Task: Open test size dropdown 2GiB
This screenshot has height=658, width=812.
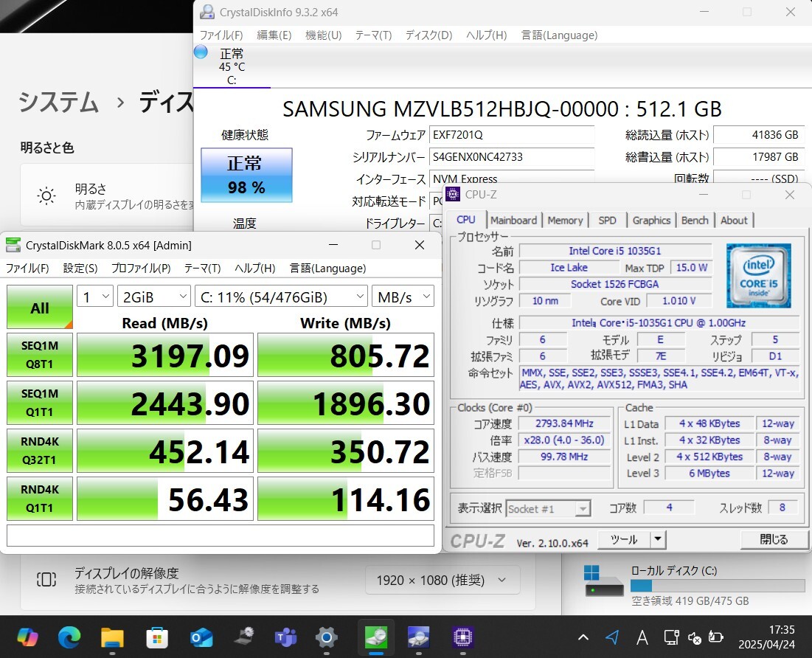Action: coord(154,297)
